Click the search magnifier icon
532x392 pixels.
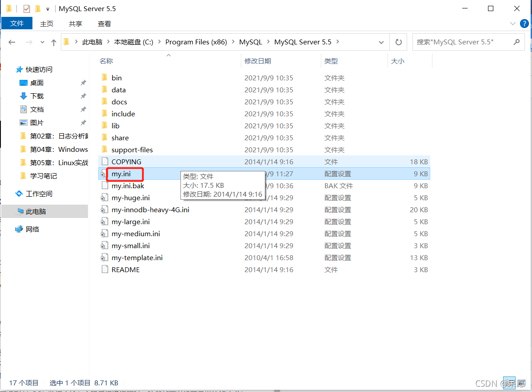point(516,42)
